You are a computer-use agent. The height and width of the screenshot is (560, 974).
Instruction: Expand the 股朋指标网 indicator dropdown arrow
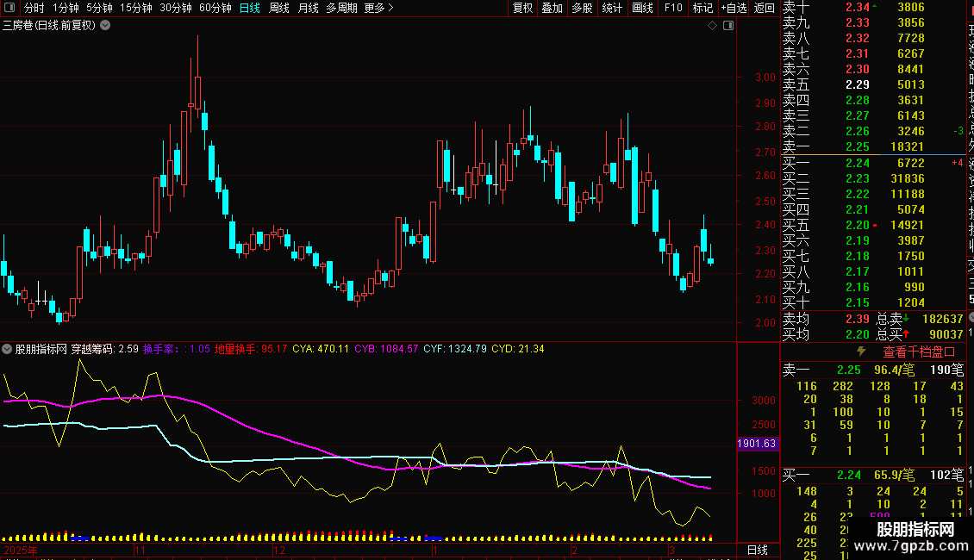[7, 350]
